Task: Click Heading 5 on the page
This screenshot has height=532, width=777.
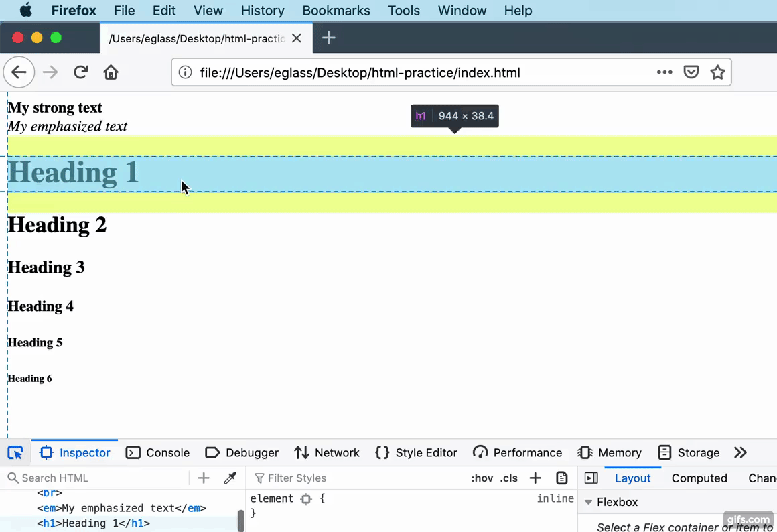Action: tap(35, 342)
